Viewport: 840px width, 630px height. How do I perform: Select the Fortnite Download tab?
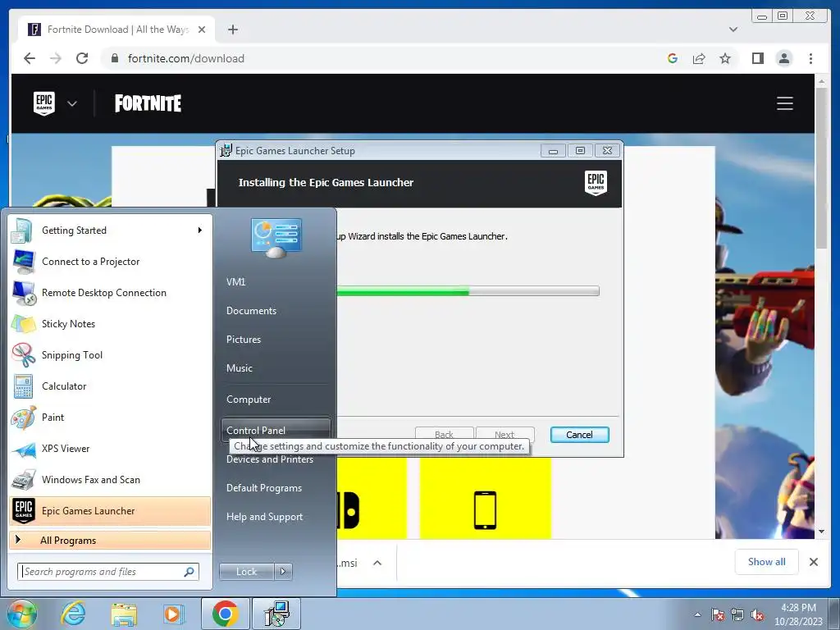pos(117,30)
